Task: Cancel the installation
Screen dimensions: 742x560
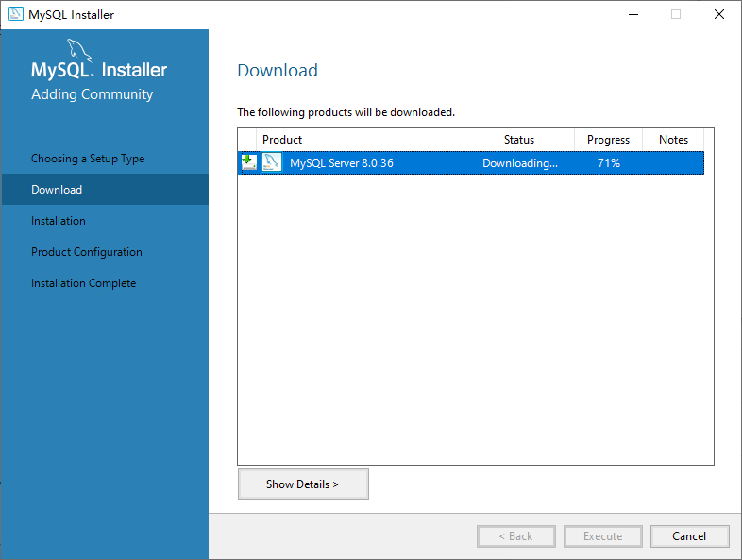Action: coord(689,535)
